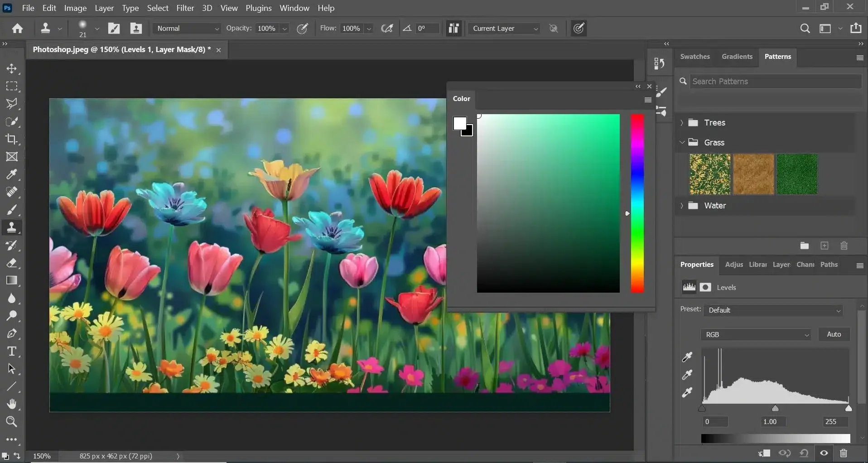The image size is (868, 463).
Task: Click the delete adjustment layer trash icon
Action: coord(844,453)
